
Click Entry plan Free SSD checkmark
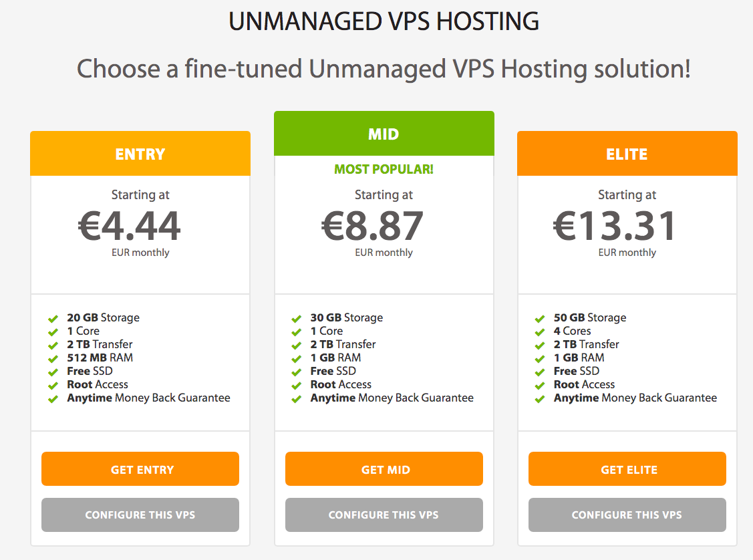53,372
